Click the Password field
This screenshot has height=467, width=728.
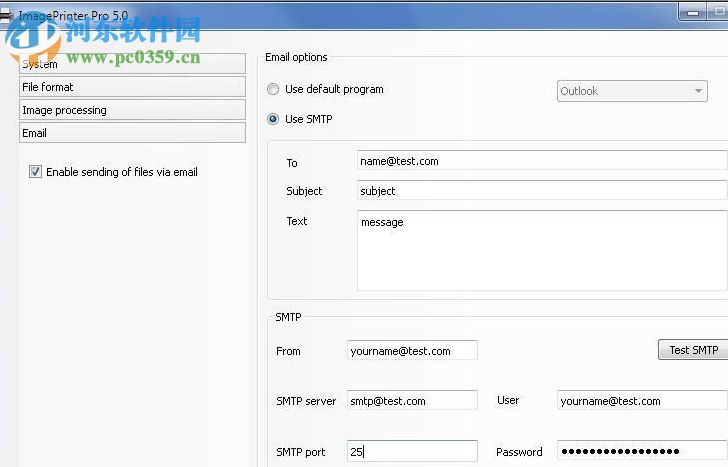pos(642,451)
